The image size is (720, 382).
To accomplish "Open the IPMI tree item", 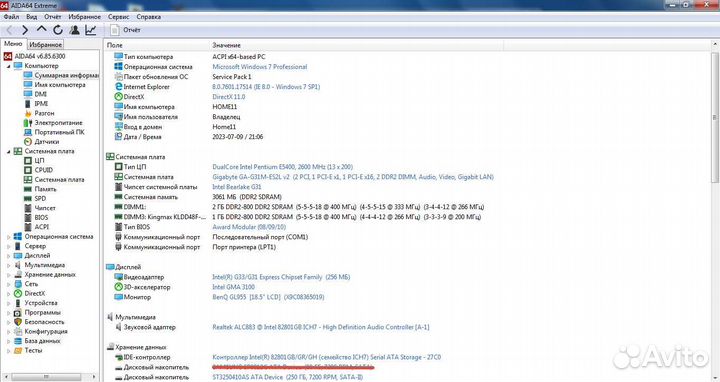I will click(36, 103).
